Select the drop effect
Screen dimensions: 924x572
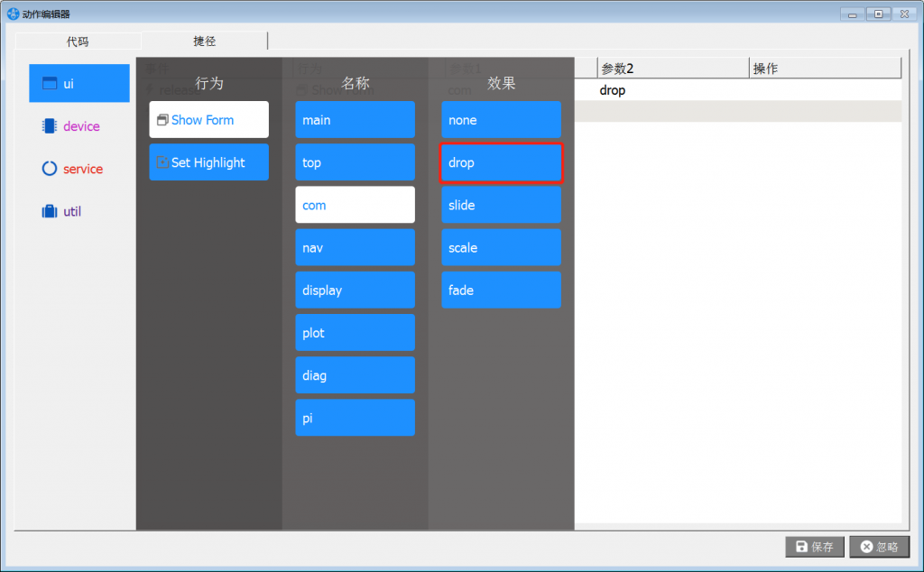point(501,162)
